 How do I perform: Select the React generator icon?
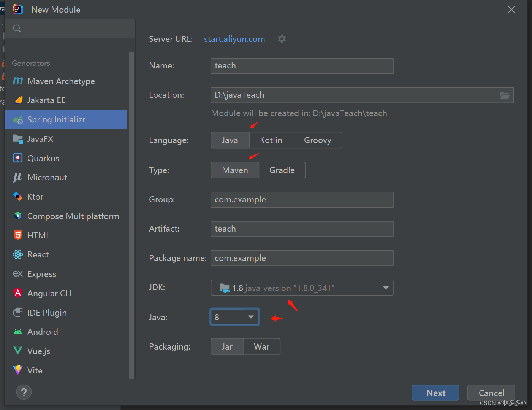click(18, 254)
